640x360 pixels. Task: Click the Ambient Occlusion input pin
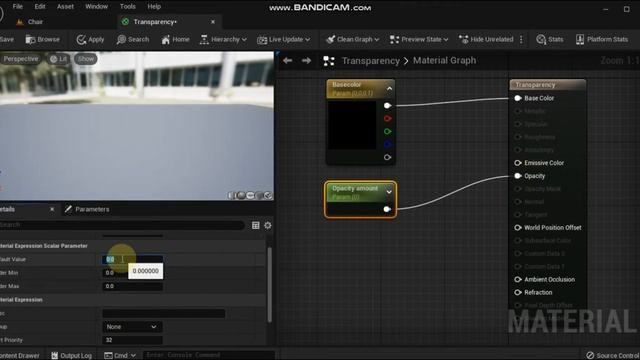coord(518,280)
